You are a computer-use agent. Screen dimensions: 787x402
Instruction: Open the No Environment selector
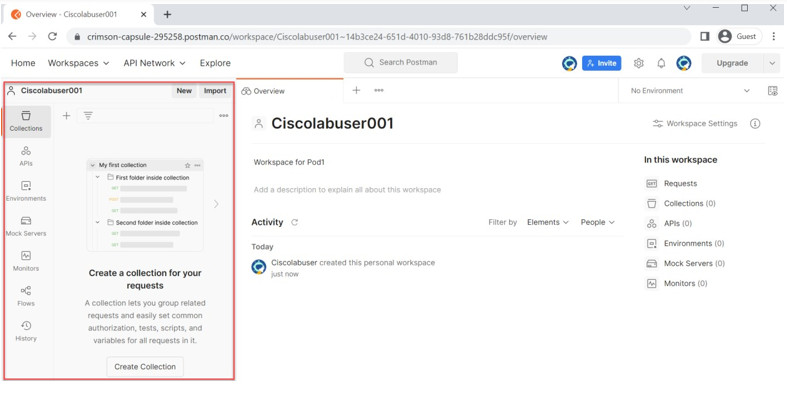point(690,91)
